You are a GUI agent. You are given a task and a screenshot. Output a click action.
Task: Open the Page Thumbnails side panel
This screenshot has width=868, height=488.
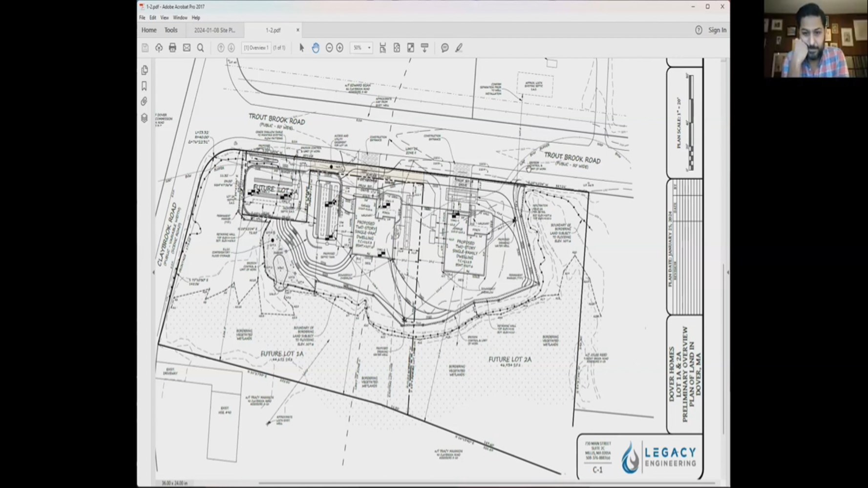(x=145, y=70)
